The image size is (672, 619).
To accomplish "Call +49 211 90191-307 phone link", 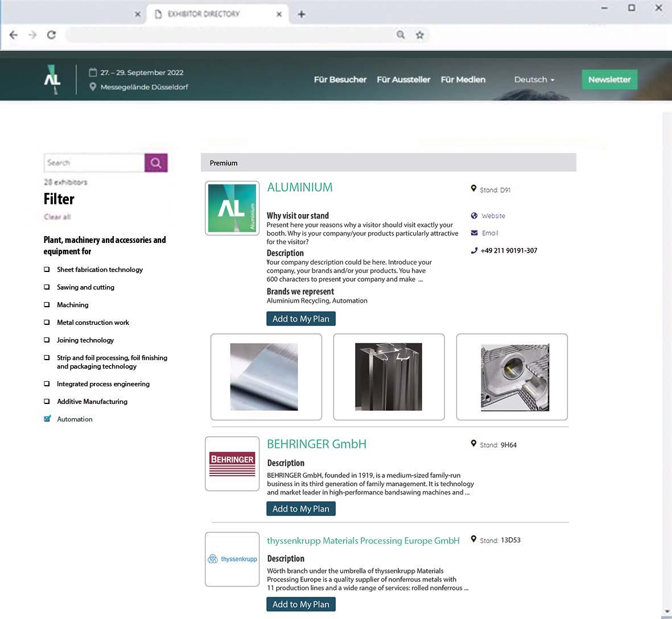I will pos(509,250).
